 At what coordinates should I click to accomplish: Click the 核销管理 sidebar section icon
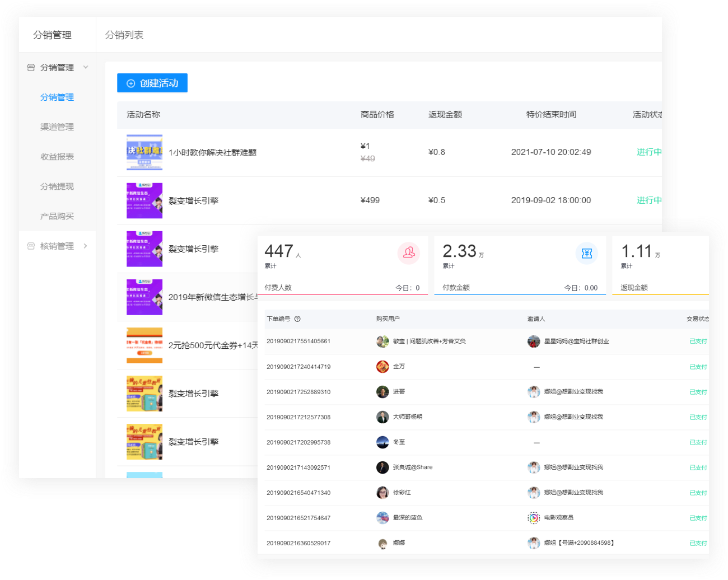tap(31, 246)
